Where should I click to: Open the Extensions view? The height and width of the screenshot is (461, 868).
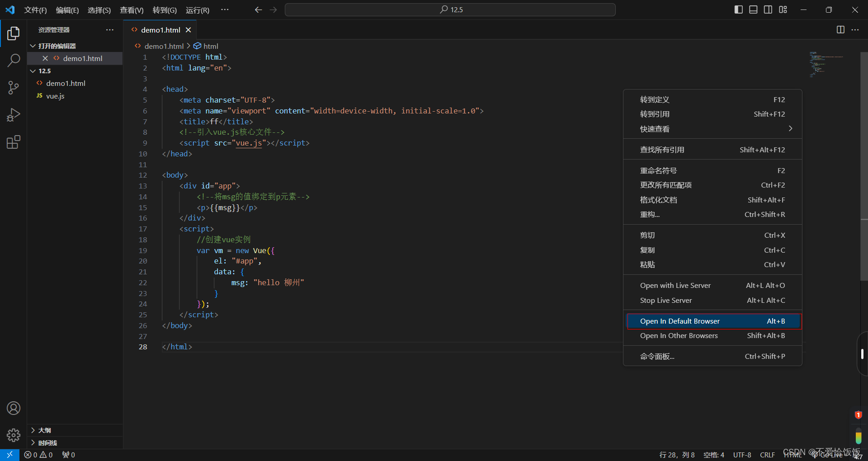[14, 142]
